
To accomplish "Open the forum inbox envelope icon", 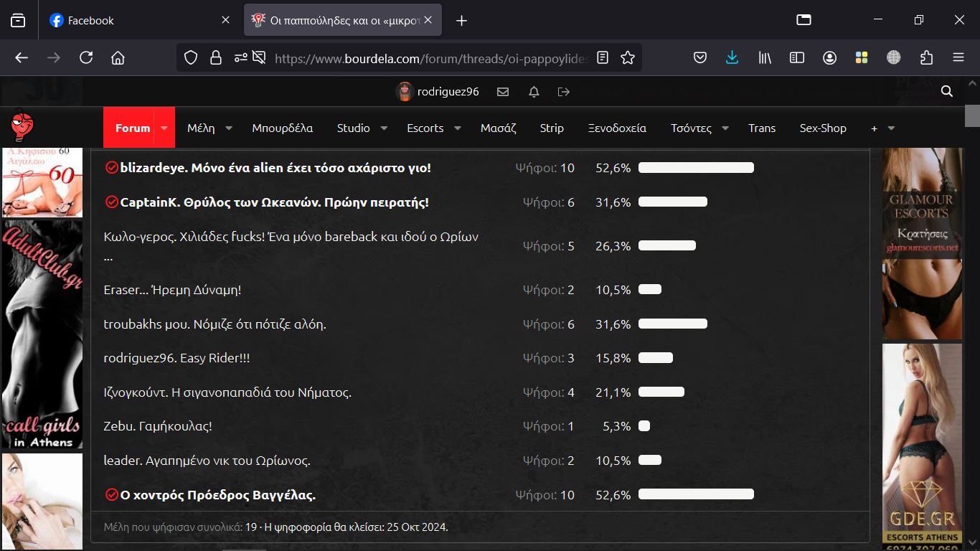I will [503, 92].
